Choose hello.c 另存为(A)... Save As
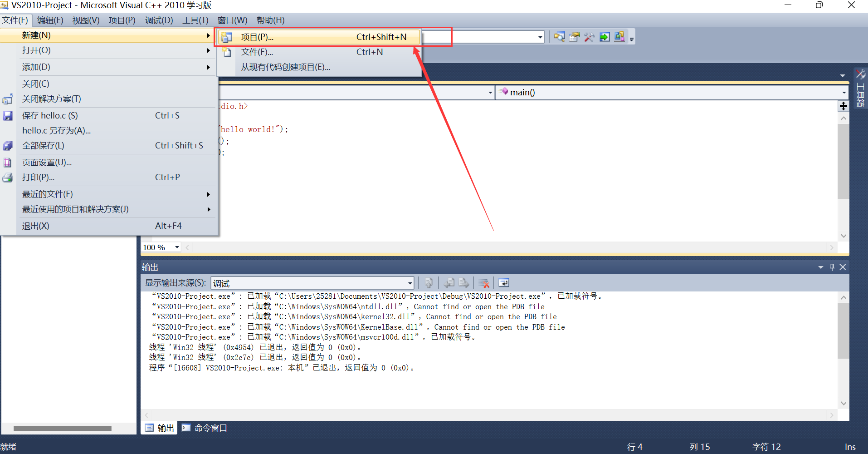This screenshot has width=868, height=454. (108, 131)
